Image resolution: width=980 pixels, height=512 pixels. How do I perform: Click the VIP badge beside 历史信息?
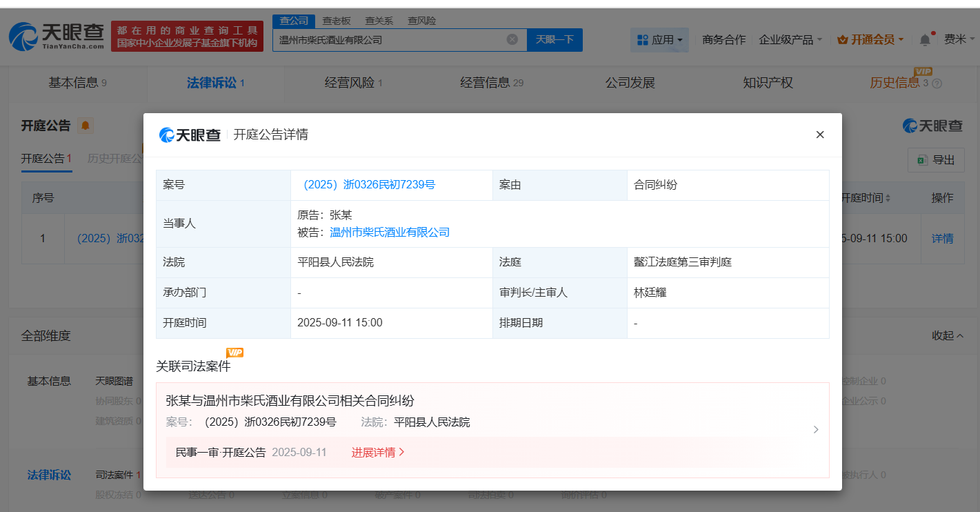924,71
